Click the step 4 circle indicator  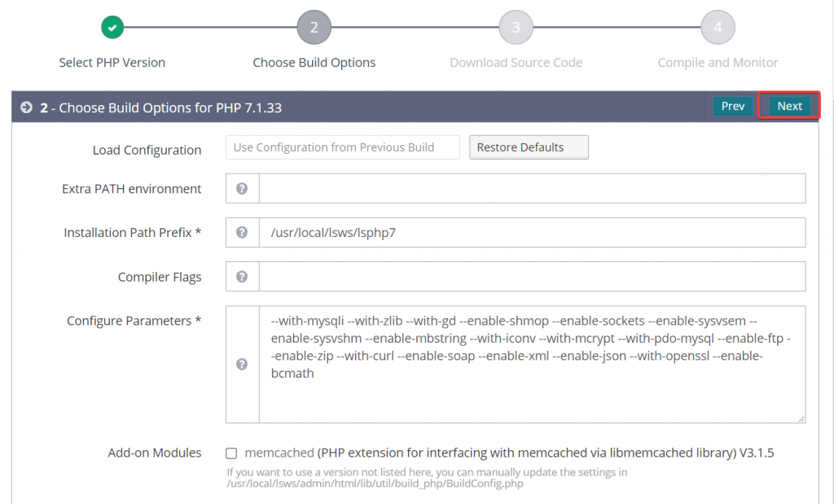pyautogui.click(x=718, y=27)
